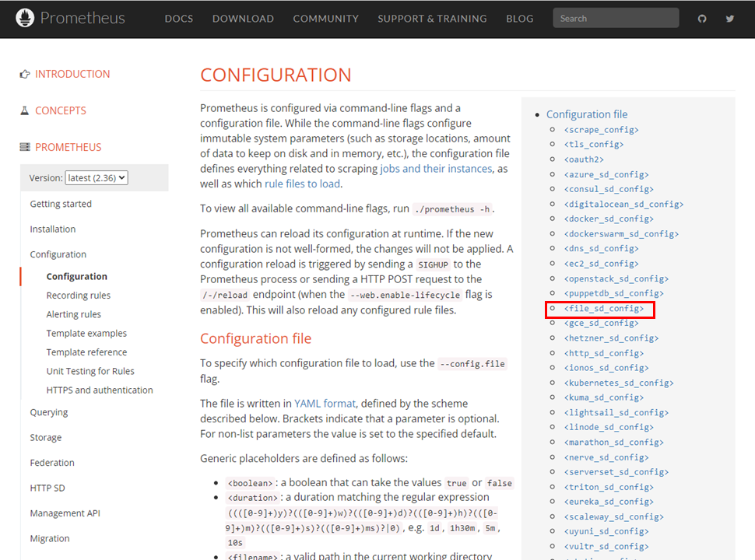Expand Querying in sidebar
This screenshot has height=560, width=755.
48,412
